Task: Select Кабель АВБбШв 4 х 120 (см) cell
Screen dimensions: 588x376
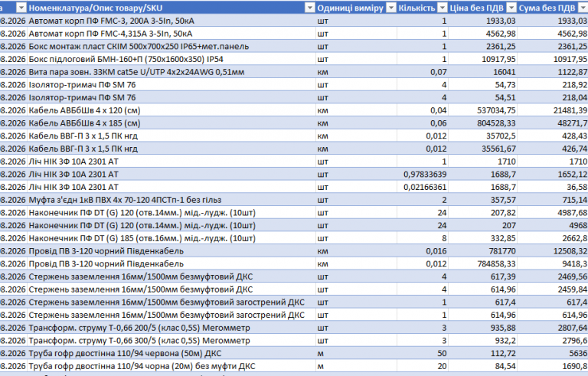Action: (171, 110)
